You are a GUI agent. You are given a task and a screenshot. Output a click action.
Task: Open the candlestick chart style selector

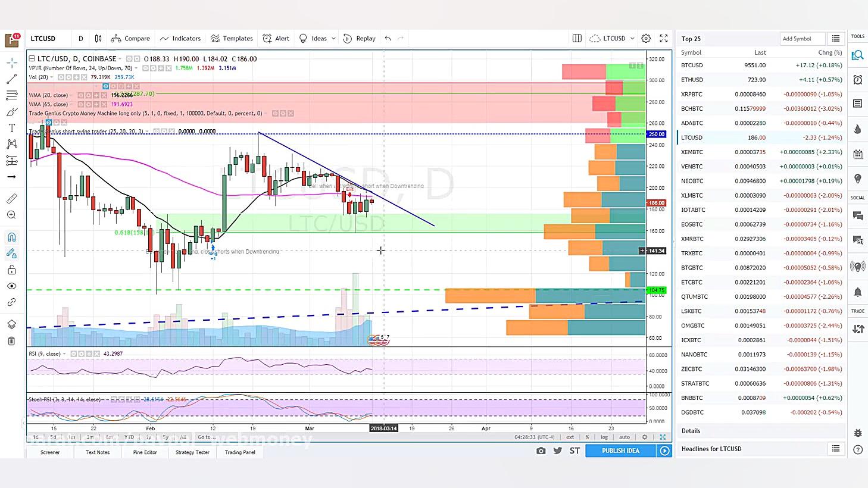pos(98,39)
